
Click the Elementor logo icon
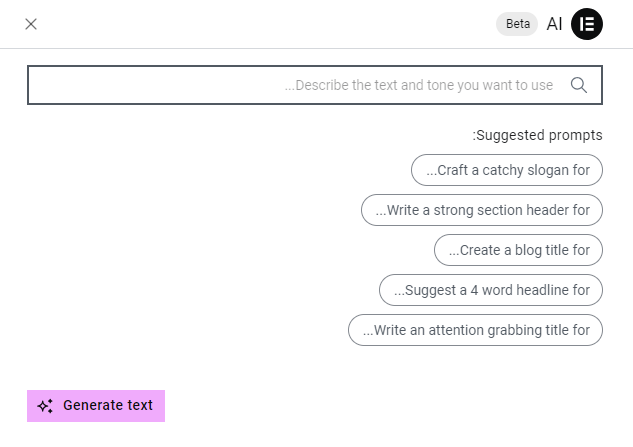[587, 24]
